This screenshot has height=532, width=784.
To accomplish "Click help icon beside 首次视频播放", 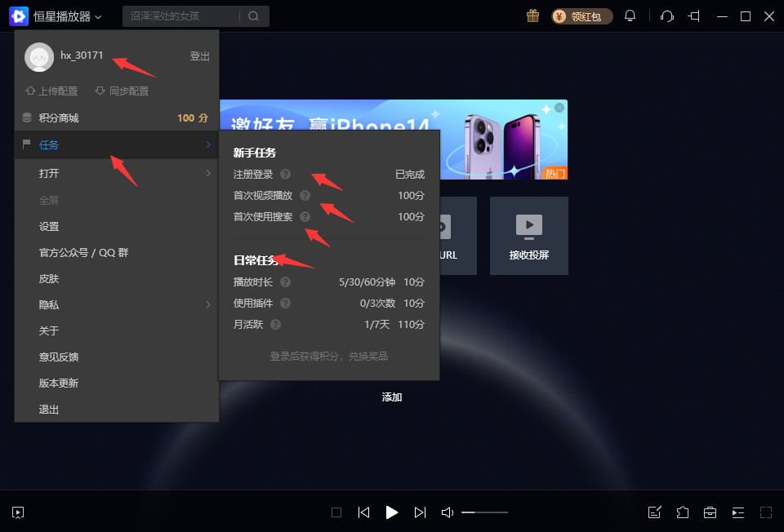I will point(305,195).
